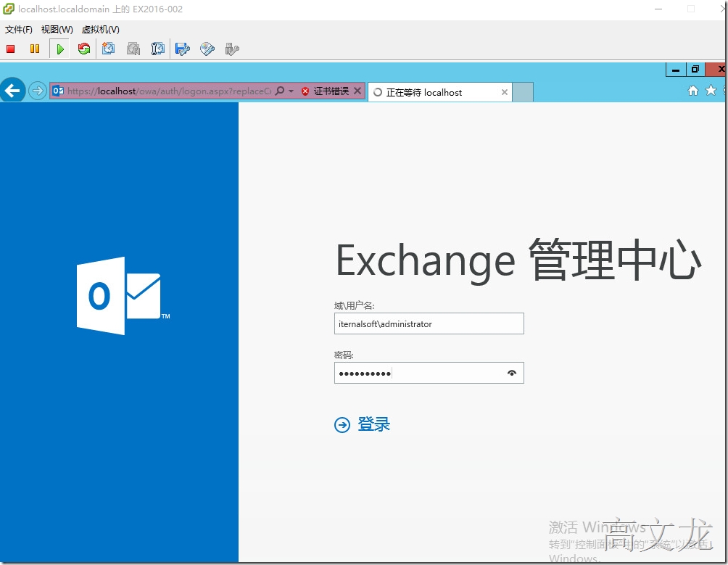Open the browser home page
728x565 pixels.
point(692,91)
